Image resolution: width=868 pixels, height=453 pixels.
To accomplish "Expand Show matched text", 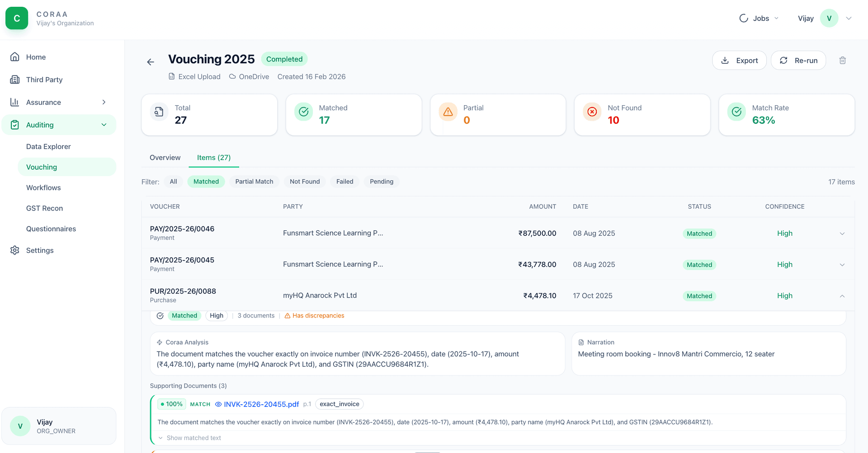I will point(193,438).
